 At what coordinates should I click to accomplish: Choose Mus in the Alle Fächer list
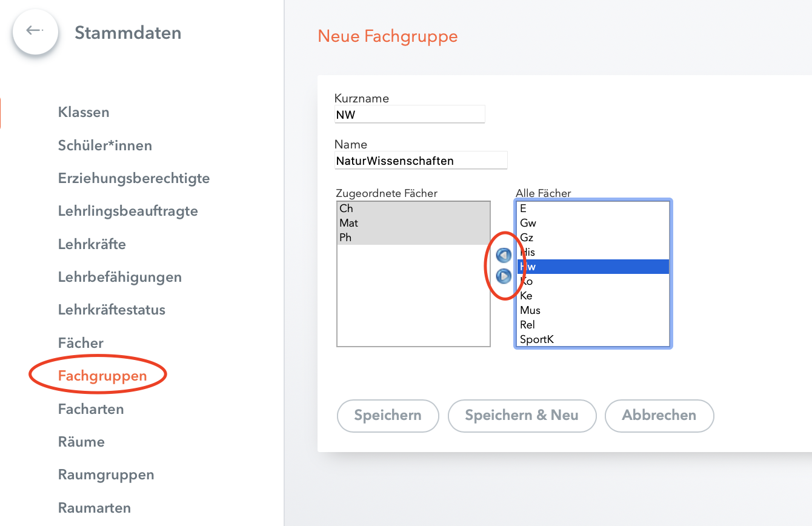pyautogui.click(x=593, y=310)
